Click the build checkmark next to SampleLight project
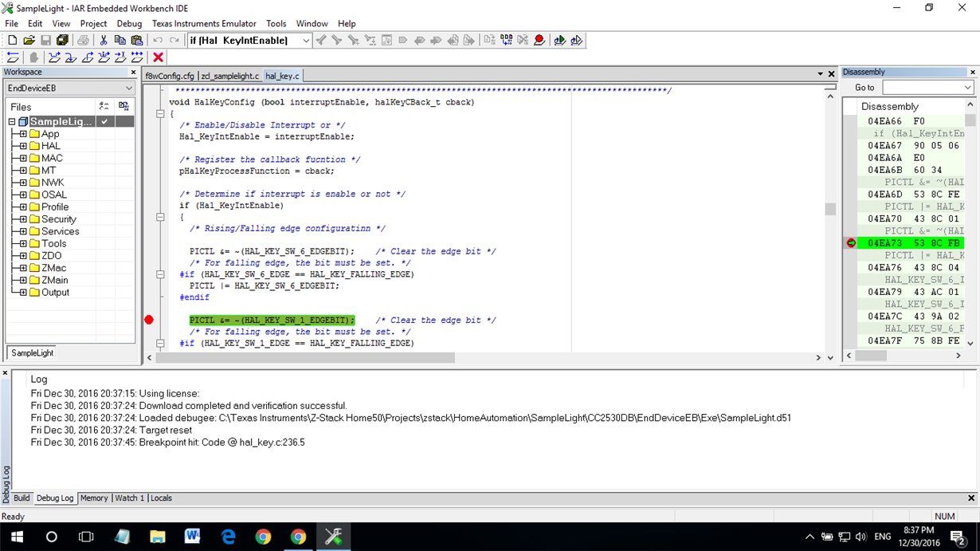Image resolution: width=980 pixels, height=551 pixels. pos(104,121)
